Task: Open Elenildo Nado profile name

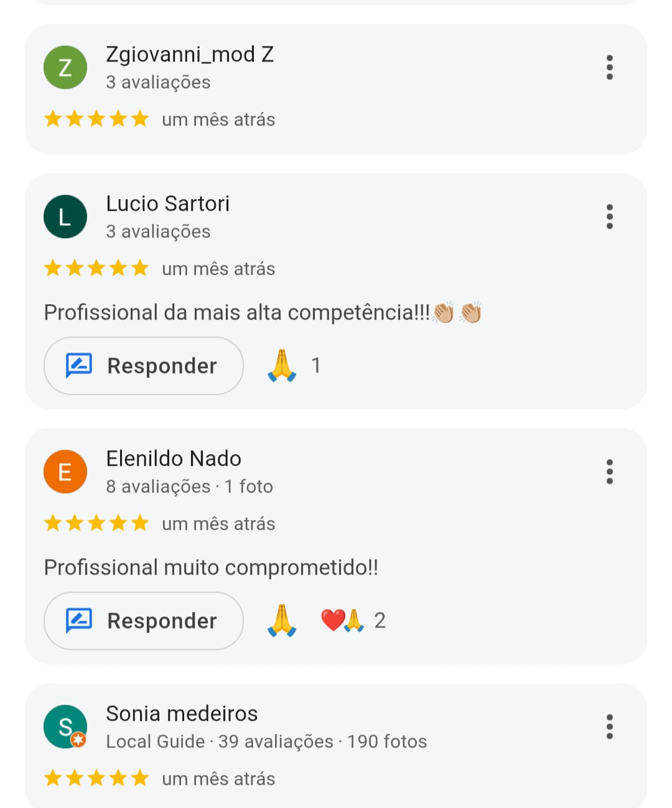Action: coord(174,459)
